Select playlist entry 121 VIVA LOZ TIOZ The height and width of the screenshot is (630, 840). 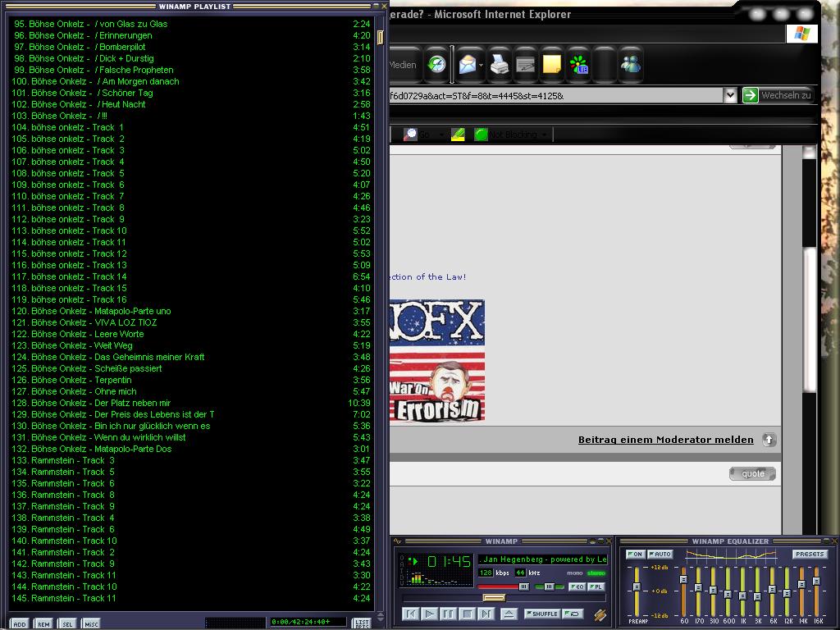190,322
